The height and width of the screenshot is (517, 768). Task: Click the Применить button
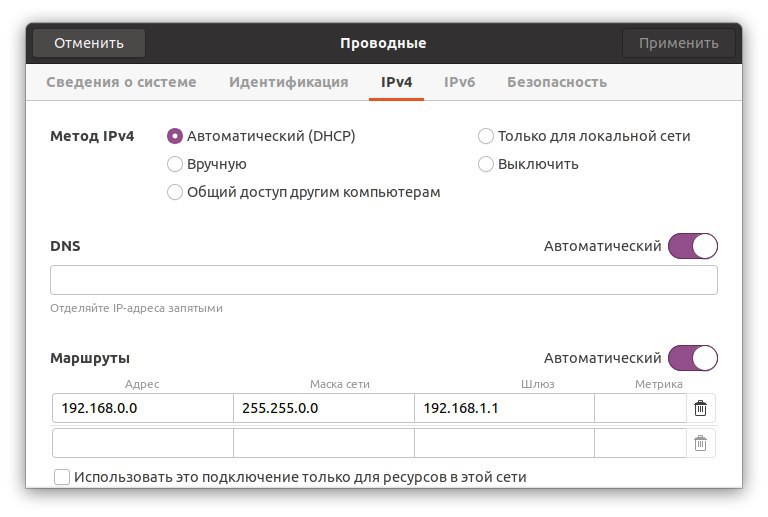click(678, 43)
